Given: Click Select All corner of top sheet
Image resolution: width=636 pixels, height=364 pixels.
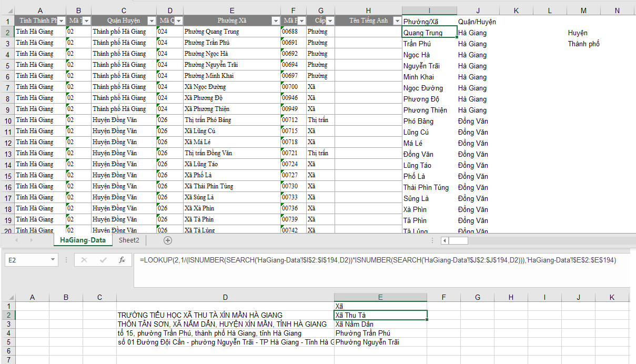Looking at the screenshot, I should [6, 11].
